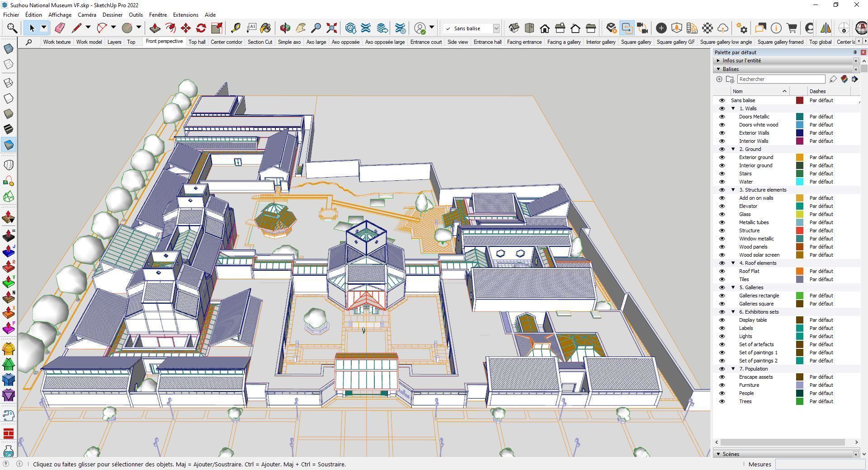Select the Pan hand tool
This screenshot has height=470, width=868.
[x=301, y=28]
